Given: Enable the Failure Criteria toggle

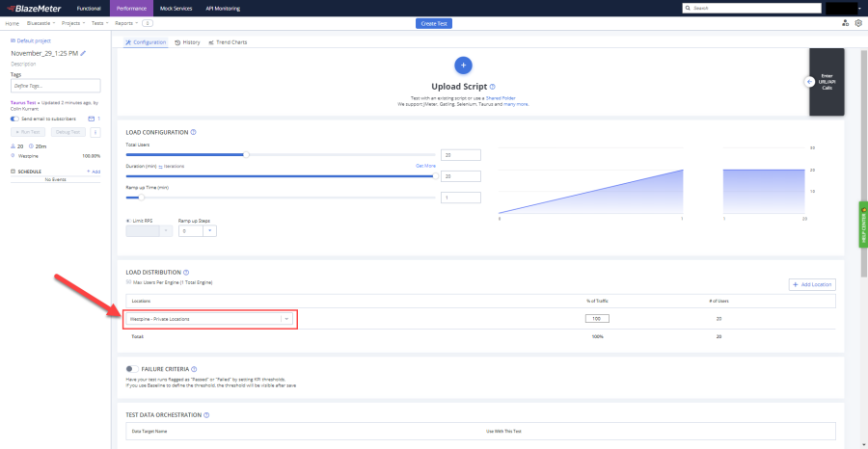Looking at the screenshot, I should pyautogui.click(x=131, y=368).
